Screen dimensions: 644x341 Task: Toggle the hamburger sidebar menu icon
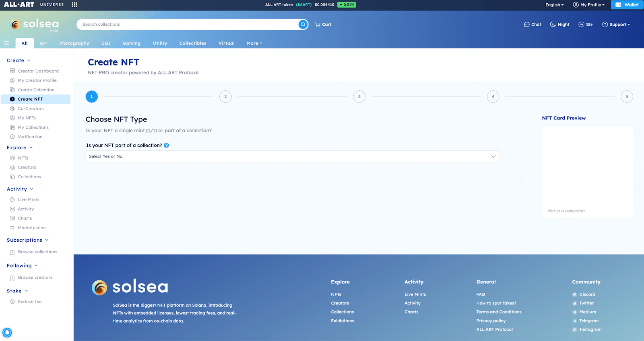pos(6,43)
